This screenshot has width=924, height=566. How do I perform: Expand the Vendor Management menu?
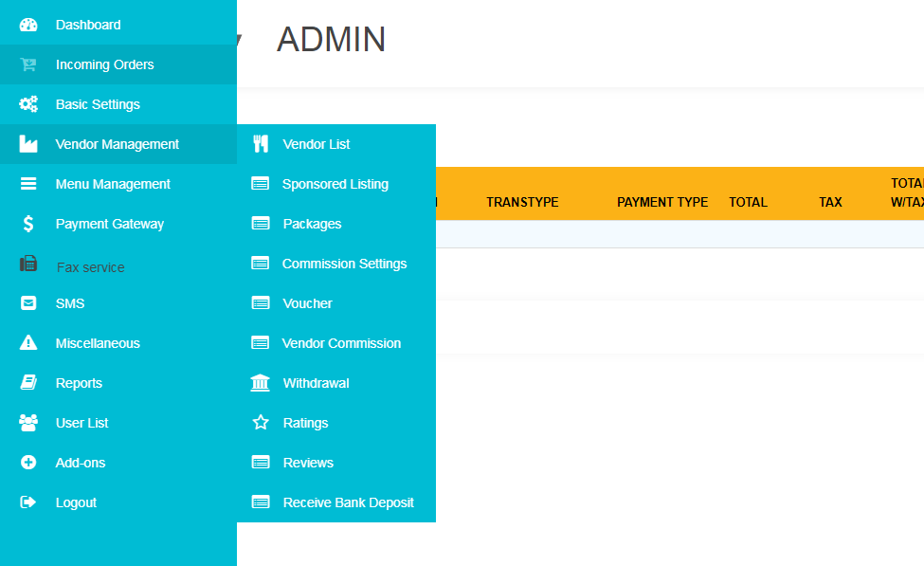click(x=117, y=144)
